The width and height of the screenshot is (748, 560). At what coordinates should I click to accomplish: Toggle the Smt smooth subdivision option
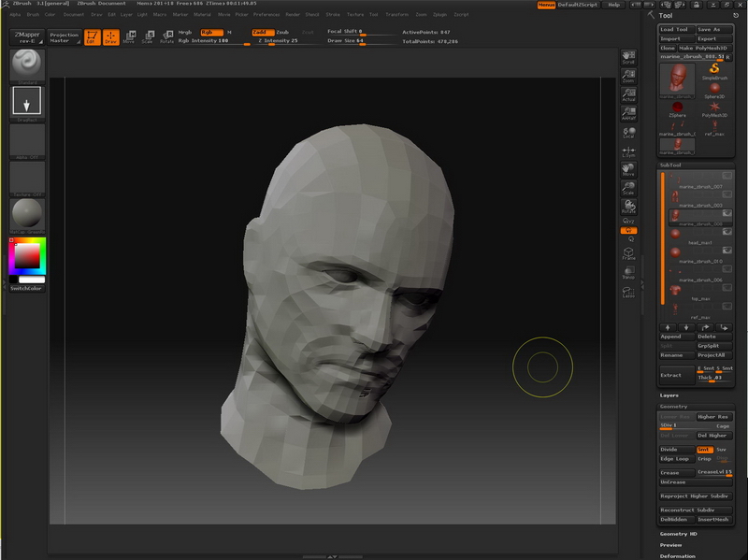tap(704, 450)
